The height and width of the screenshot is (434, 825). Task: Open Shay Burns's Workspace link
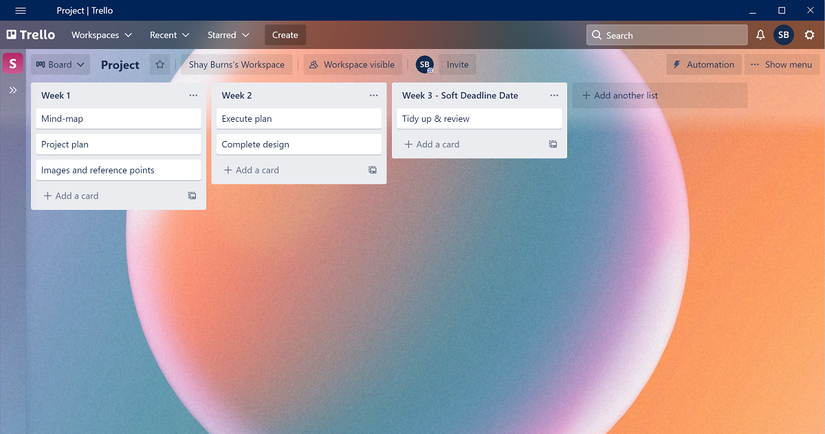pyautogui.click(x=236, y=64)
